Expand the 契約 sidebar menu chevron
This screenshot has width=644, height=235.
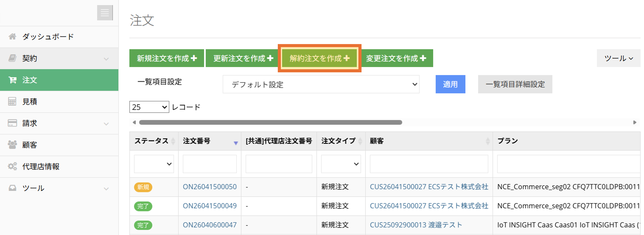106,59
